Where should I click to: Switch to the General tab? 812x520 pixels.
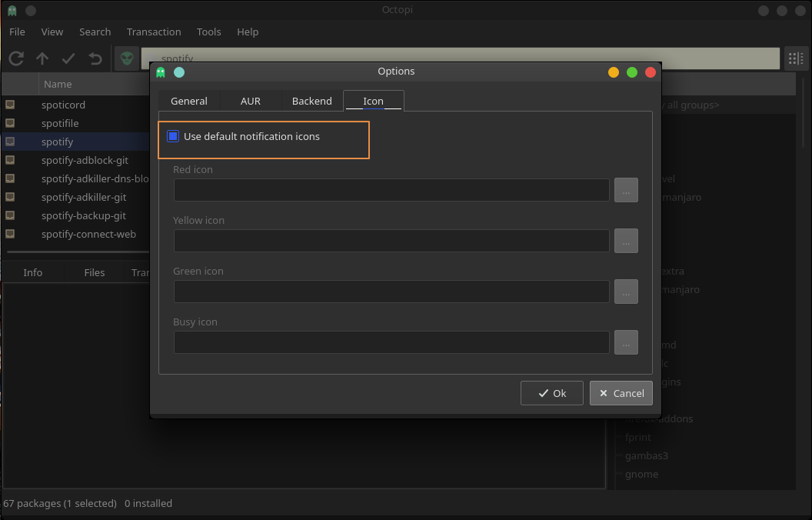pyautogui.click(x=189, y=101)
